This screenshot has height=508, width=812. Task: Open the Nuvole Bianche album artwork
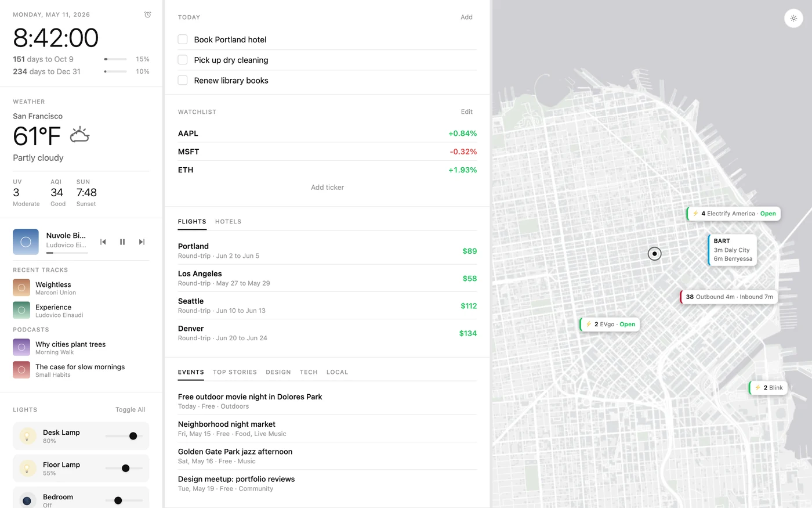click(x=26, y=242)
